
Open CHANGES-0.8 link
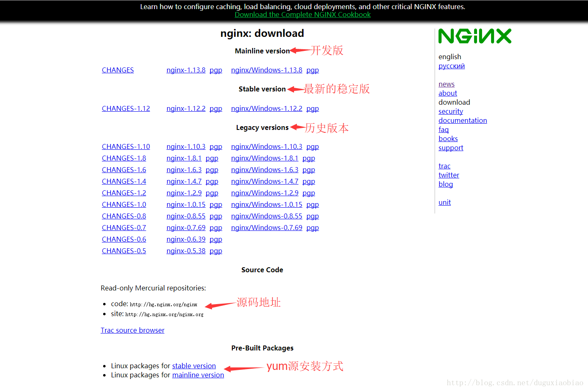124,216
